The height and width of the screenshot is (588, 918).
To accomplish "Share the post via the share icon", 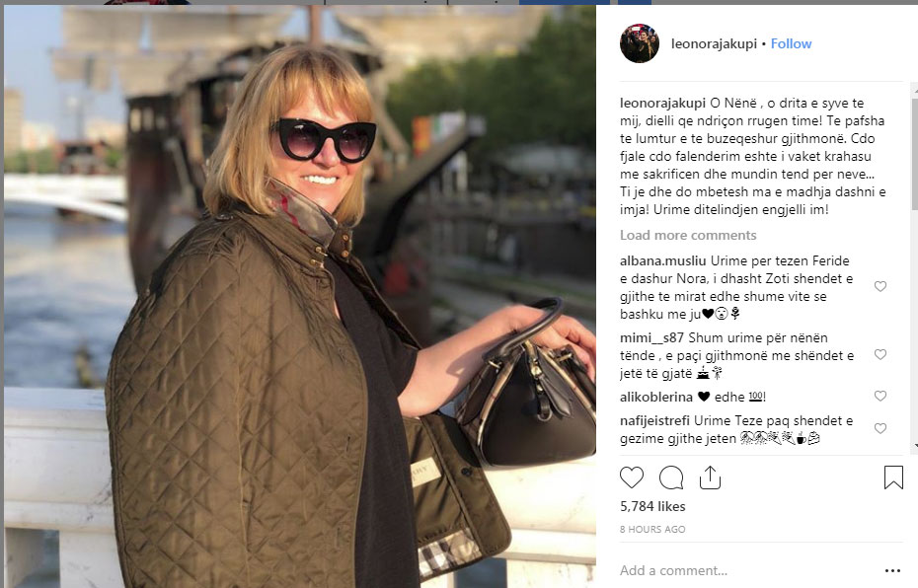I will pyautogui.click(x=710, y=478).
